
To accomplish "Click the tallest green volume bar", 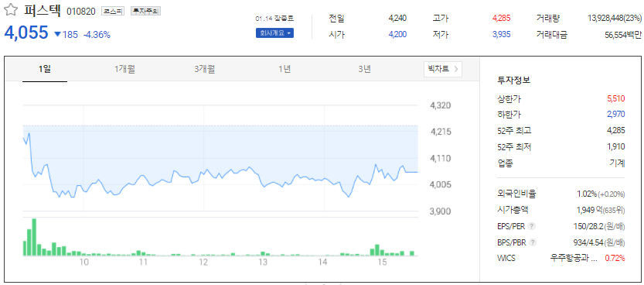I will click(x=34, y=237).
